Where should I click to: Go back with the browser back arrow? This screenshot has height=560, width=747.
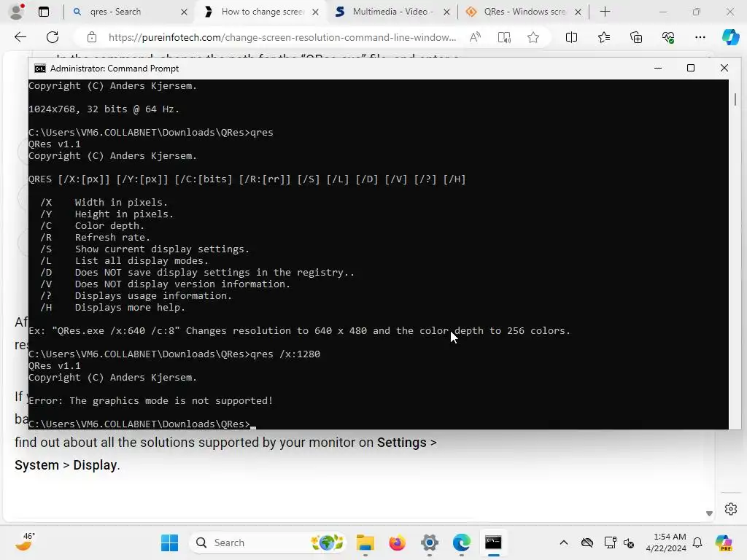pyautogui.click(x=20, y=37)
